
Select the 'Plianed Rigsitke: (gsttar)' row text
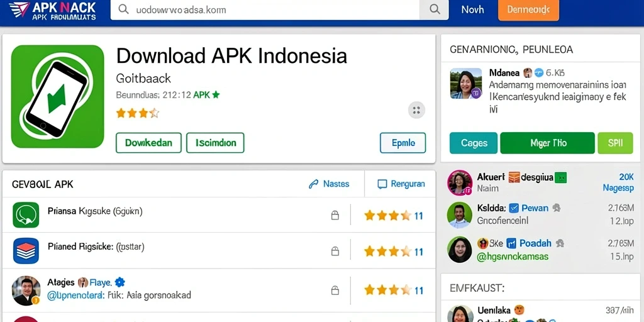96,247
